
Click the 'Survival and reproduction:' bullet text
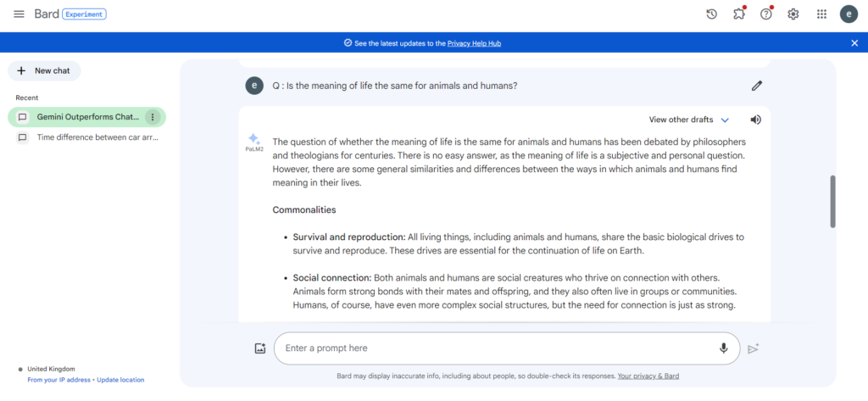click(x=348, y=237)
